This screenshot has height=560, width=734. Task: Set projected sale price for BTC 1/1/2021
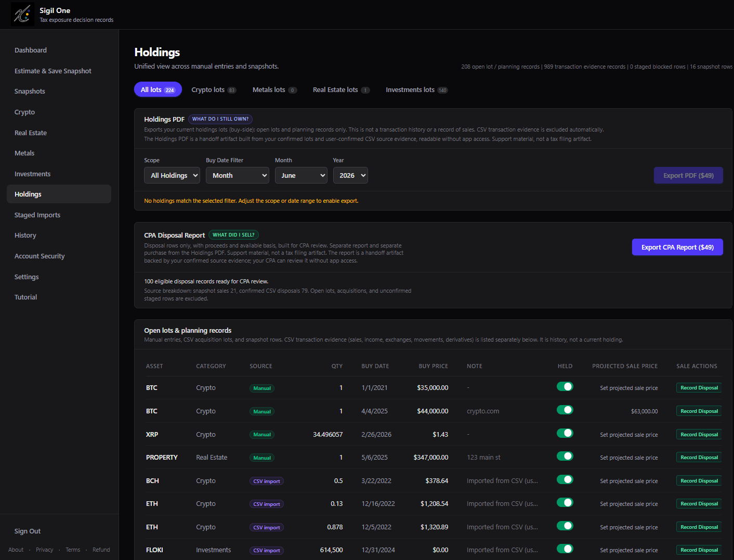pos(629,388)
